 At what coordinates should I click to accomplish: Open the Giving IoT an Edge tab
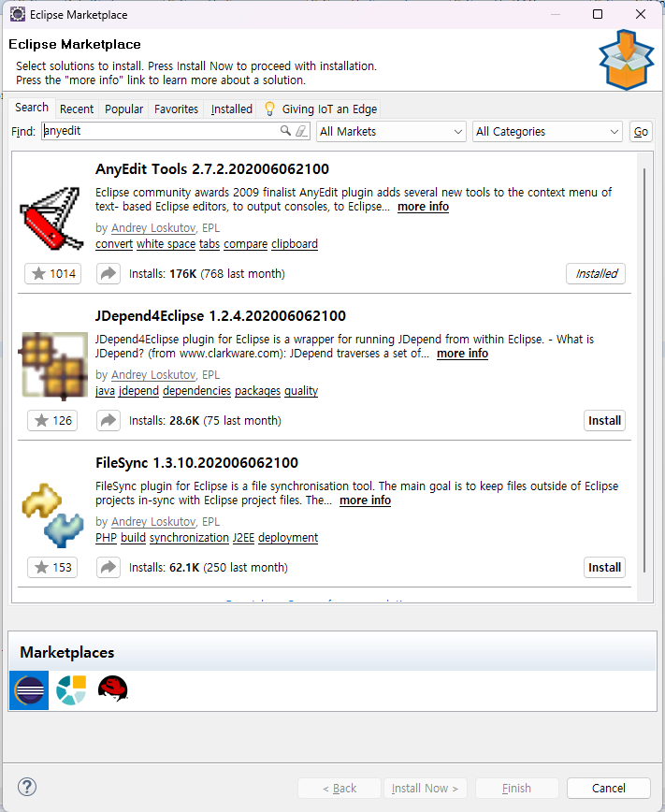tap(321, 109)
